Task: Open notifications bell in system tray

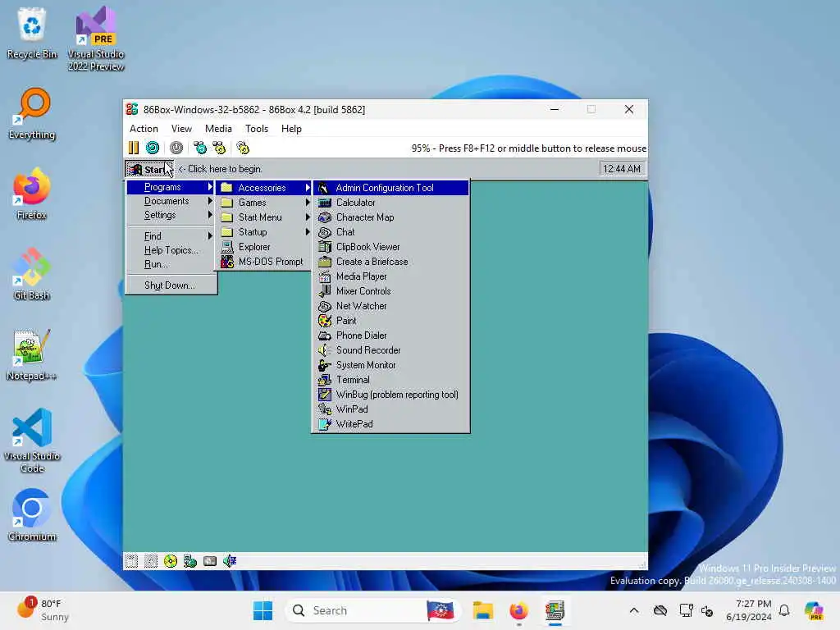Action: point(784,610)
